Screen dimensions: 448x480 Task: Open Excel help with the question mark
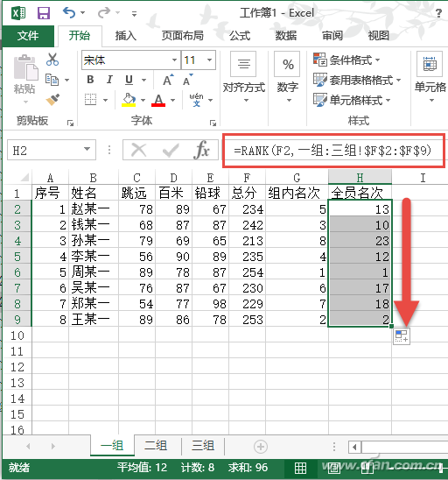pos(438,13)
